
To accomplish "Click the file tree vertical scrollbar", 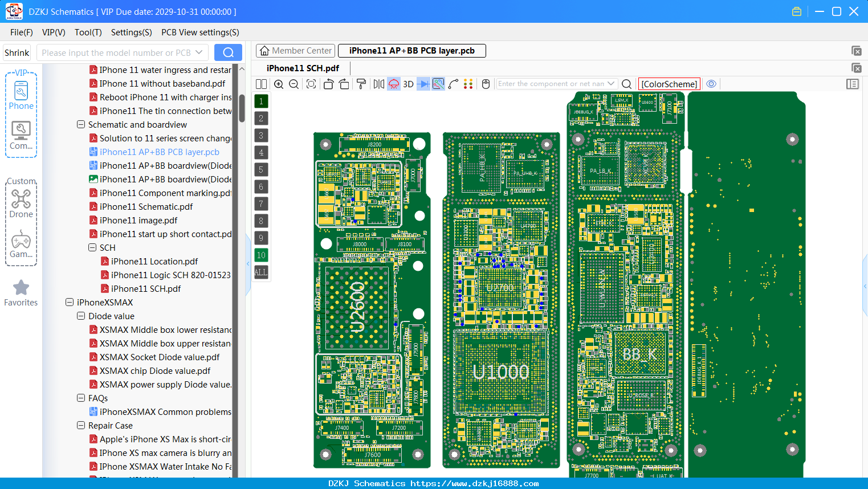I will [x=242, y=108].
